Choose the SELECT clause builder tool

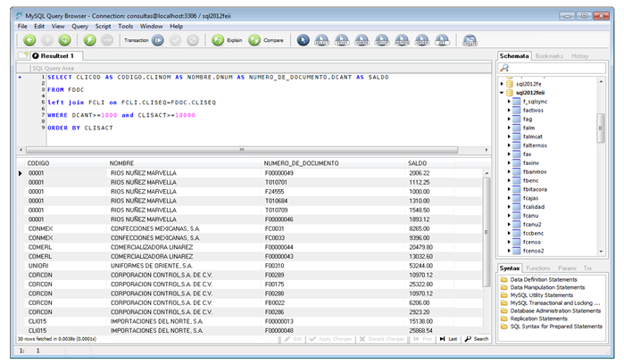(x=322, y=40)
